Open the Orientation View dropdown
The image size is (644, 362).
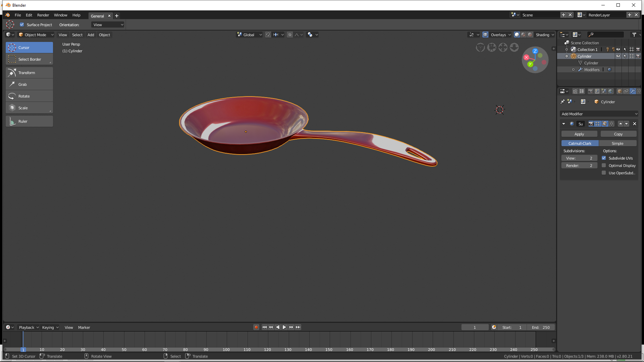[x=108, y=24]
